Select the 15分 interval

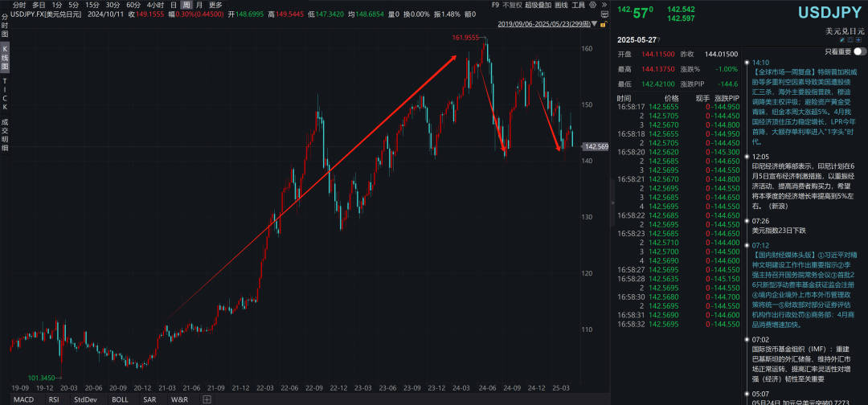(92, 5)
